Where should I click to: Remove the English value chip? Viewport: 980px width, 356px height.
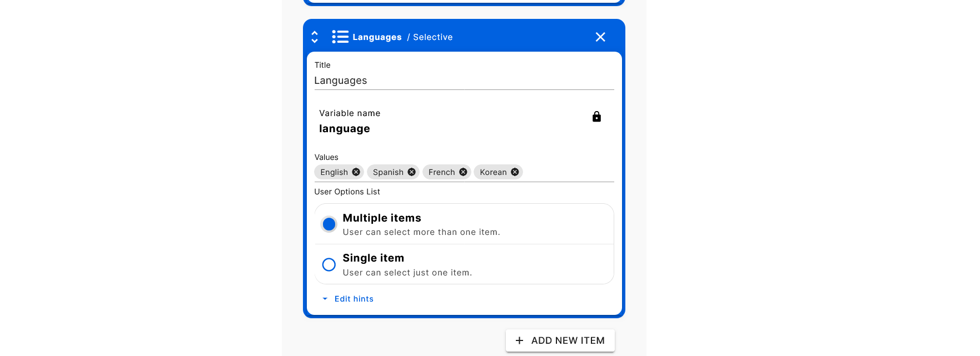[x=356, y=172]
